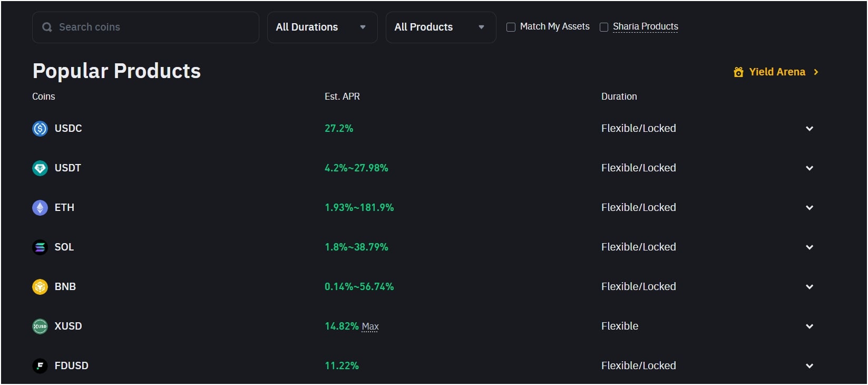Expand the USDC row chevron

pos(810,129)
